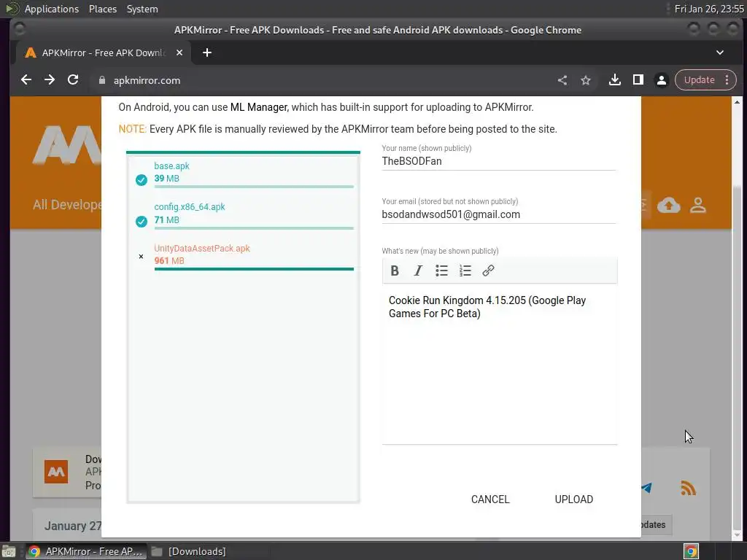Click the checkmark beside config.x86_64.apk

(x=142, y=222)
